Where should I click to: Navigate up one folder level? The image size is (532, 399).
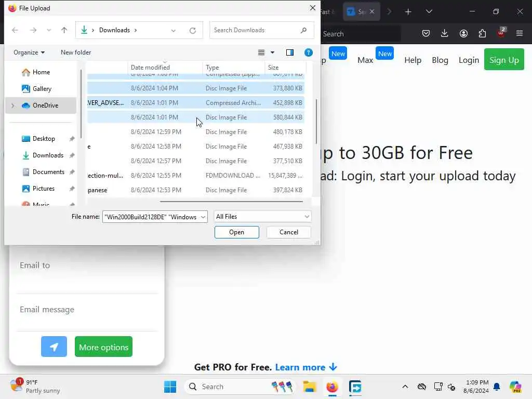[x=64, y=30]
